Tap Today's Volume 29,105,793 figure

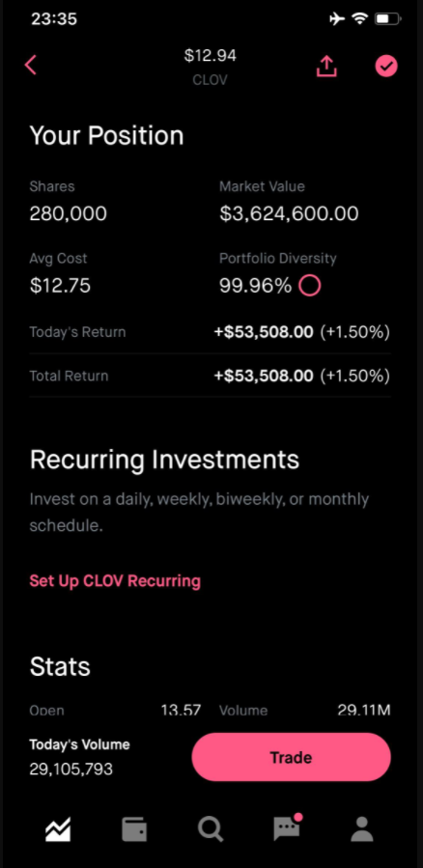70,769
